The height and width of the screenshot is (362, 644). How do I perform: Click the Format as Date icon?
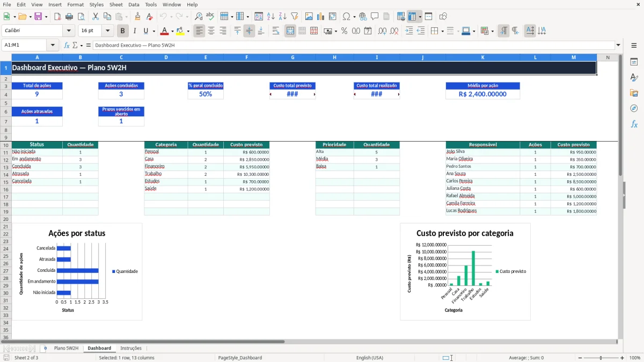(x=368, y=31)
